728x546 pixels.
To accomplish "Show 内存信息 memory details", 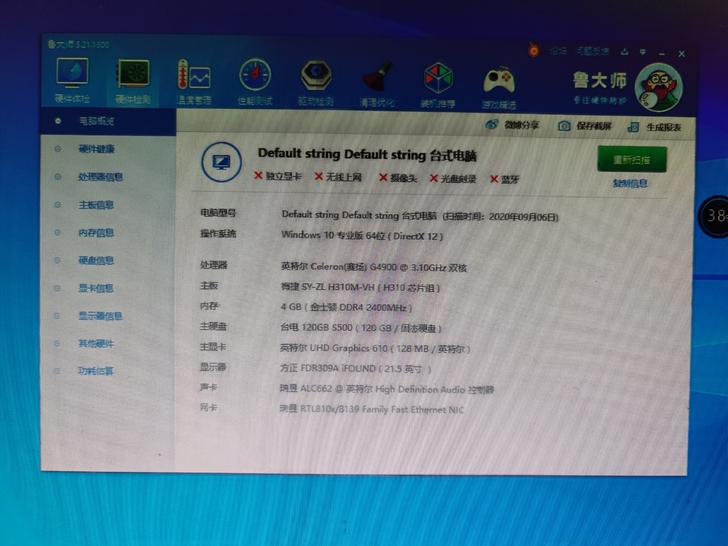I will tap(97, 233).
